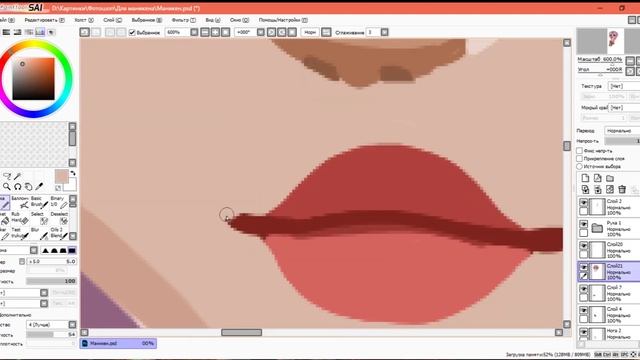Swap foreground and background colors

pos(73,173)
